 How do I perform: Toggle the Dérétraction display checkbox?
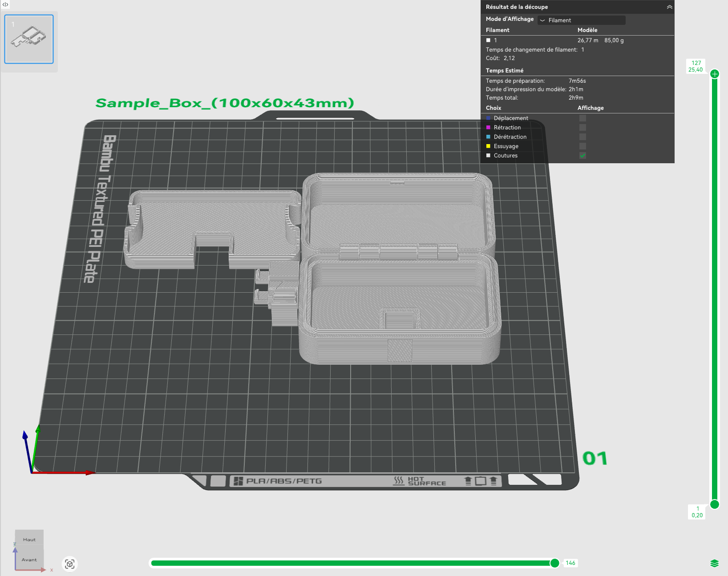[x=582, y=137]
